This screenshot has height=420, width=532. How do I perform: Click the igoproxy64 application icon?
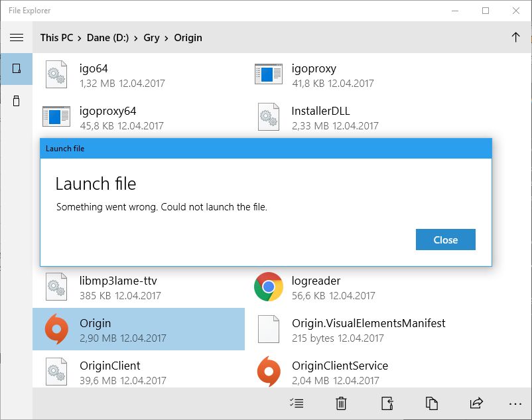tap(56, 116)
